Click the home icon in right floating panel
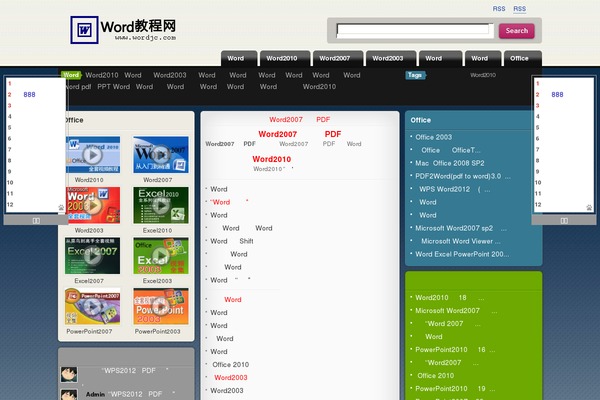The image size is (600, 400). tap(589, 207)
